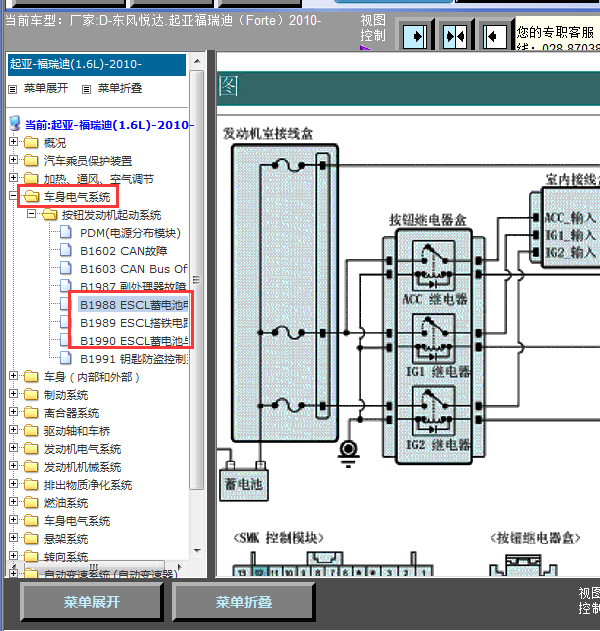The image size is (600, 631).
Task: Click the 菜单折叠 link above the tree
Action: 120,88
